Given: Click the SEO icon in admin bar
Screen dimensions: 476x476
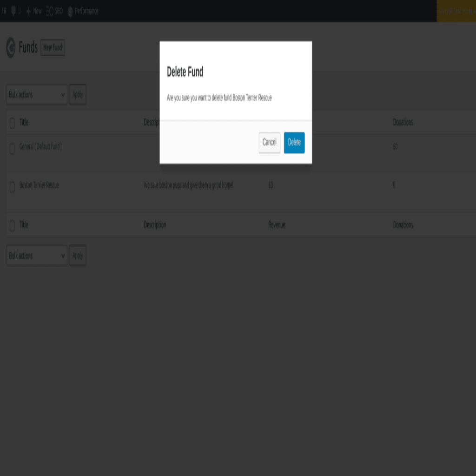Looking at the screenshot, I should pos(50,11).
